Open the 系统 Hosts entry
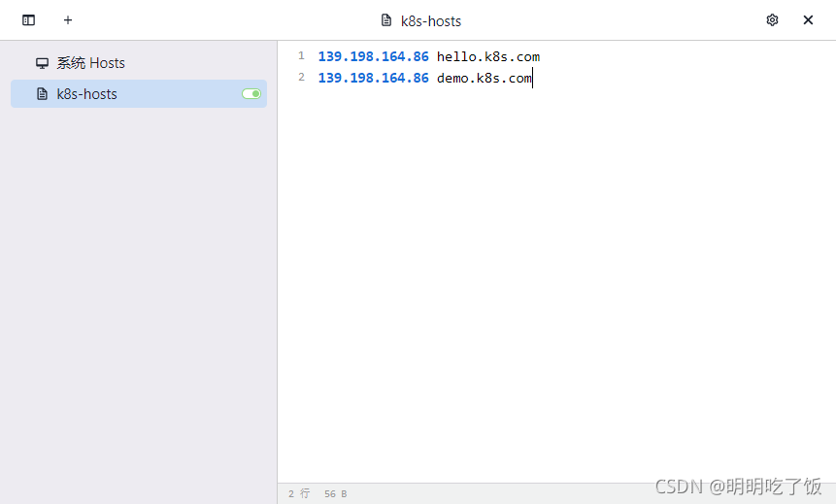The height and width of the screenshot is (504, 836). click(x=139, y=63)
